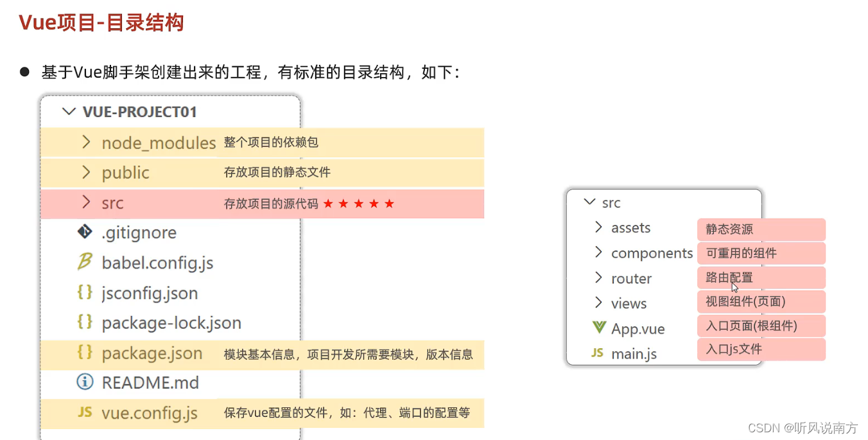
Task: Open the .gitignore file
Action: [139, 233]
